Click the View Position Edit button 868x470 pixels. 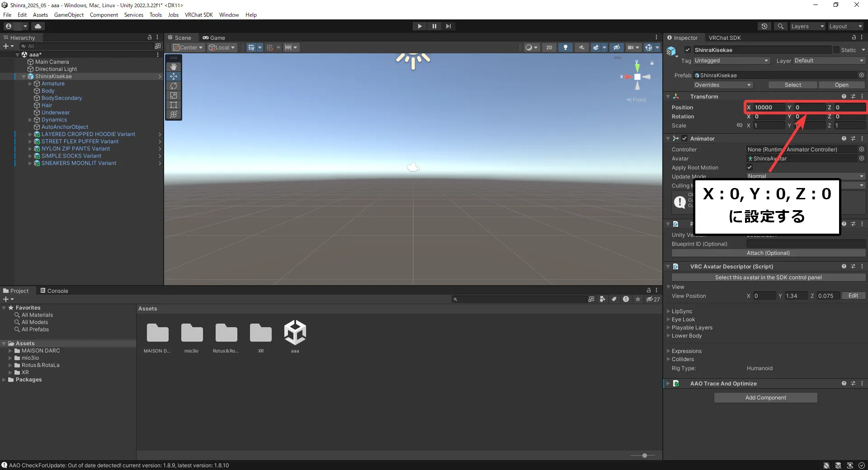click(x=853, y=296)
